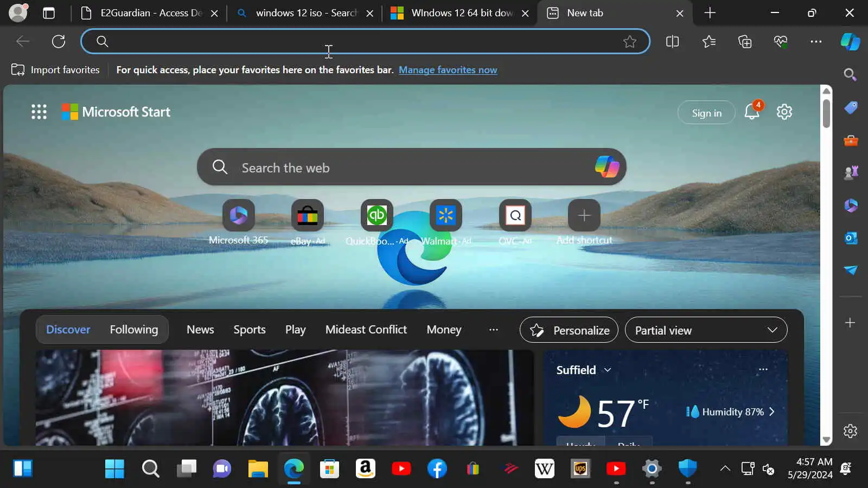Open page settings gear near Sign in
Viewport: 868px width, 488px height.
[784, 112]
